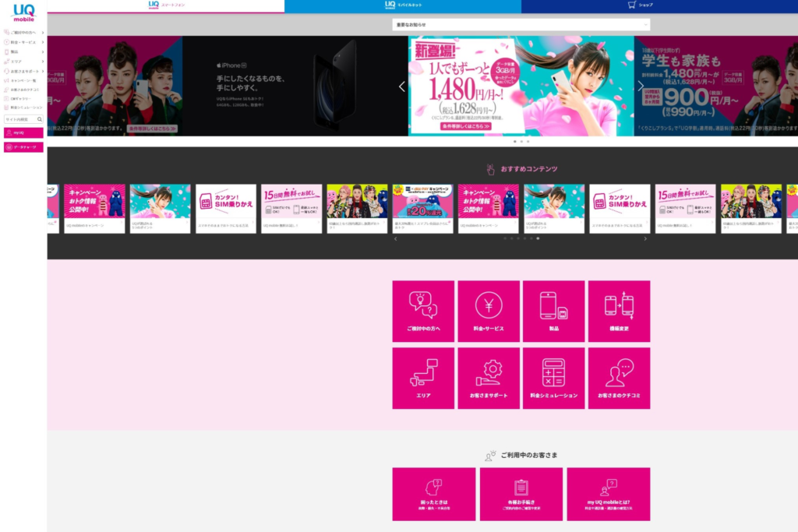This screenshot has width=798, height=532.
Task: Expand 製品 in the sidebar
Action: (x=23, y=52)
